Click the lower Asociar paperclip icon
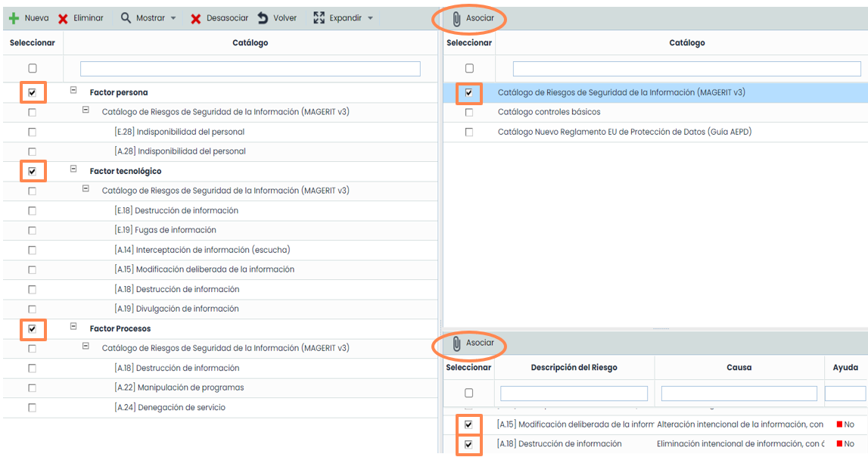Screen dimensions: 868x457 tap(456, 344)
